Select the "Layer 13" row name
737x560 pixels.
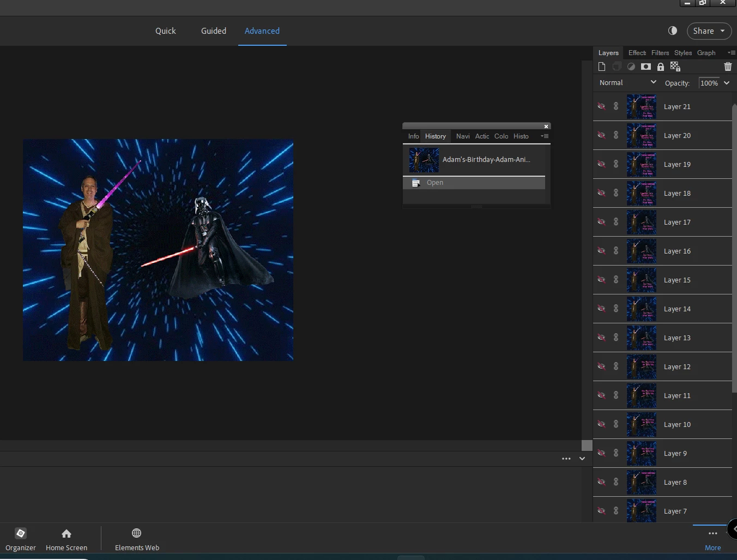coord(677,338)
